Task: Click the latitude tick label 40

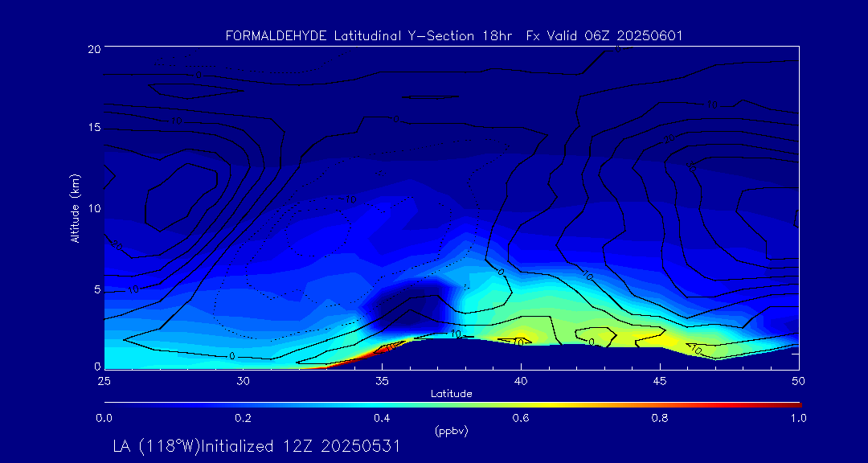Action: (x=521, y=379)
